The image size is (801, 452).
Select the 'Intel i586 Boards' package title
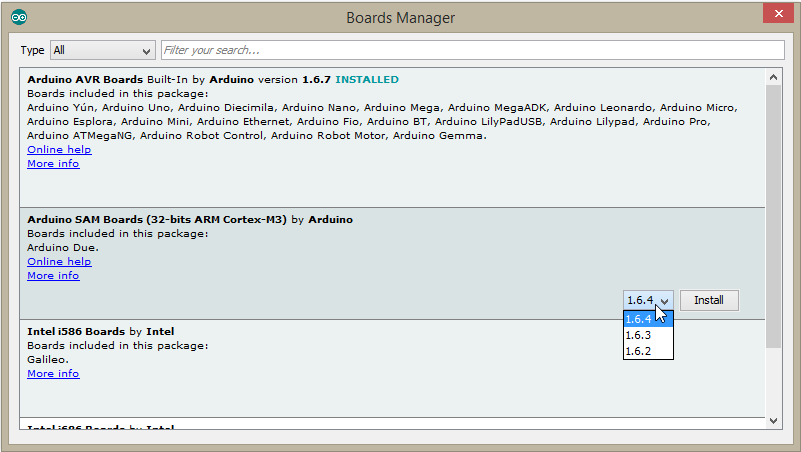[76, 331]
